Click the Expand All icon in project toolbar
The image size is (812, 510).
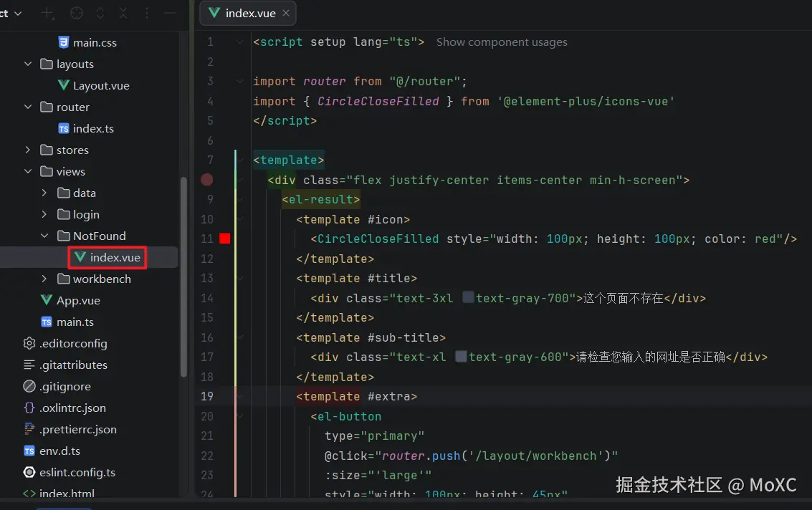100,14
